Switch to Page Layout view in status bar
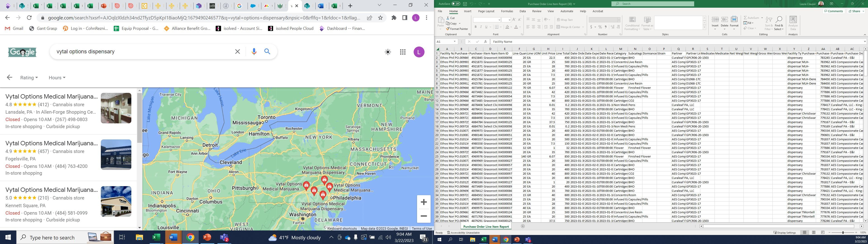The height and width of the screenshot is (244, 868). coord(814,232)
